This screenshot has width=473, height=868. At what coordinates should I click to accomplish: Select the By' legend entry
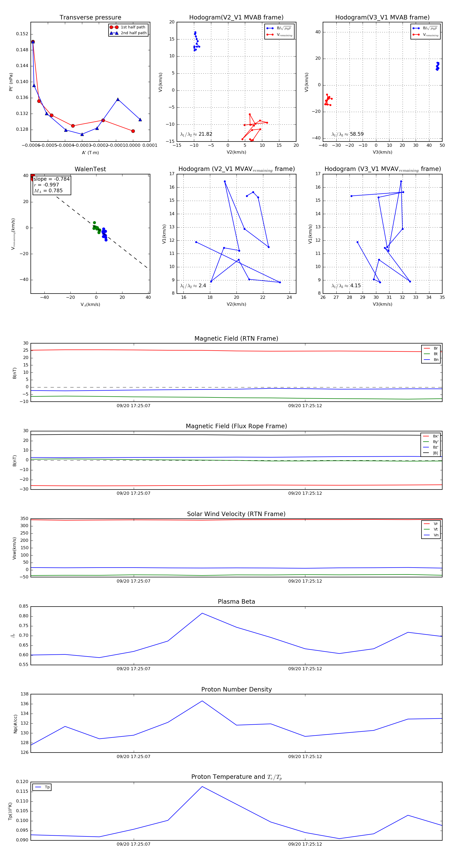pos(431,442)
